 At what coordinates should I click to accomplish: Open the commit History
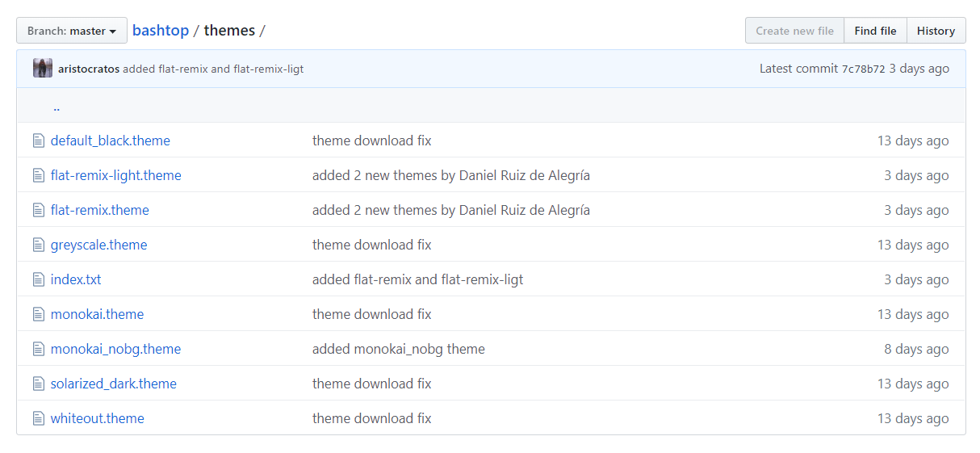pos(936,31)
